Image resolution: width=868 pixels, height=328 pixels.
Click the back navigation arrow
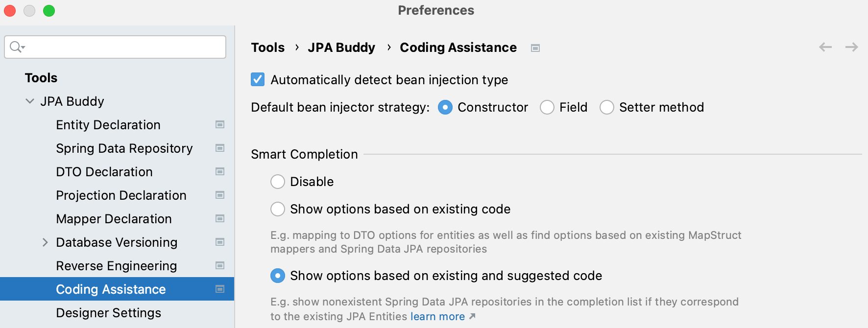tap(825, 47)
